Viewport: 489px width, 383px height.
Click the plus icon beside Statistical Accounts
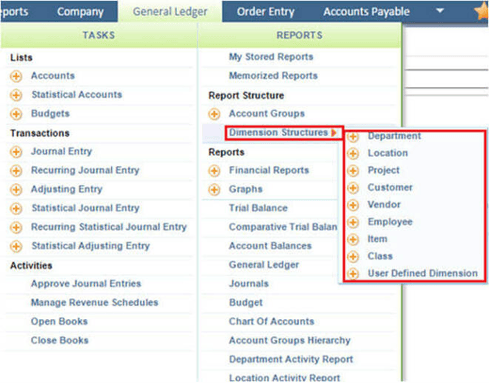[x=16, y=95]
